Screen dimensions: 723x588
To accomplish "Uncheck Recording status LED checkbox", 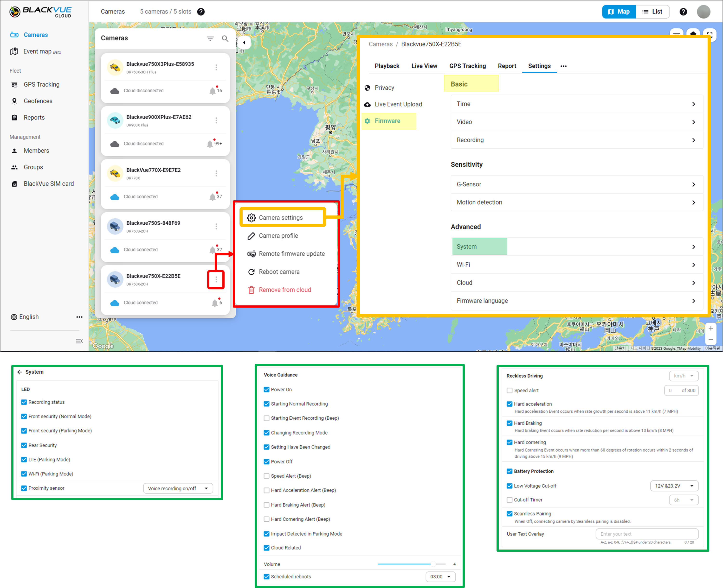I will point(24,402).
